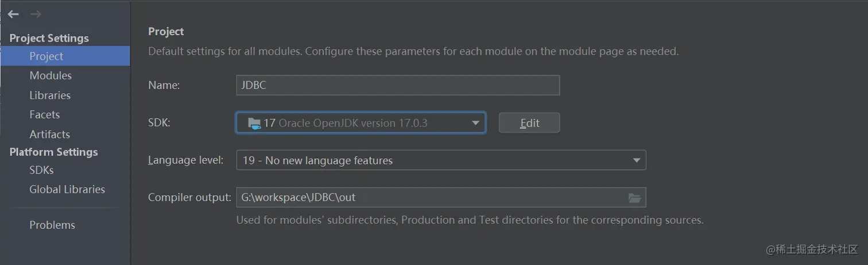Select Global Libraries in the sidebar
Image resolution: width=868 pixels, height=265 pixels.
[x=67, y=190]
